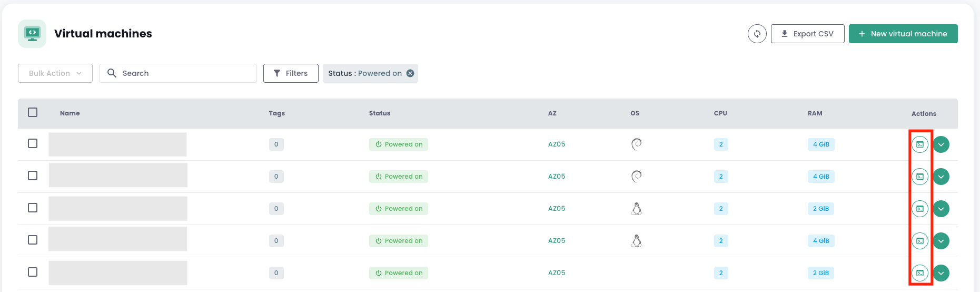Expand actions menu for first VM

(941, 144)
